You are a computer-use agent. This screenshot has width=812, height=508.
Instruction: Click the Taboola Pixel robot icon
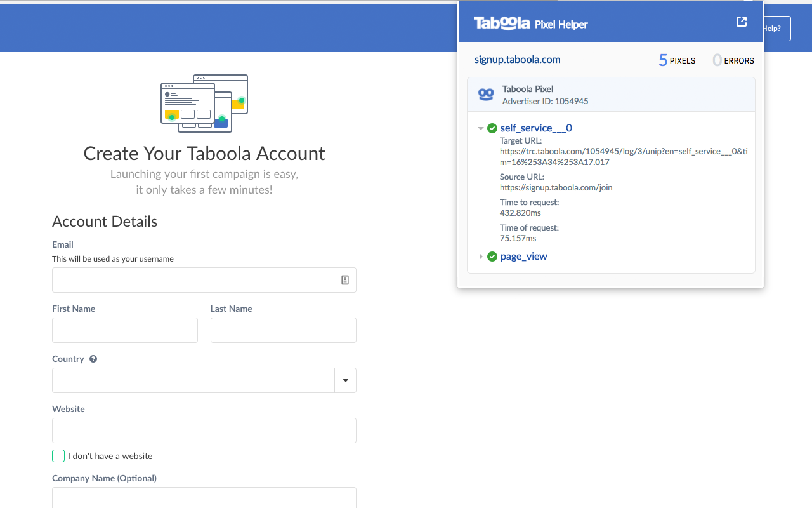pos(485,94)
